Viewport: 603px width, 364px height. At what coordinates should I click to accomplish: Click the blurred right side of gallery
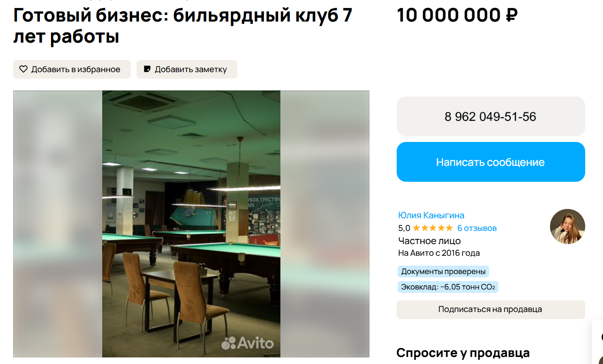325,224
